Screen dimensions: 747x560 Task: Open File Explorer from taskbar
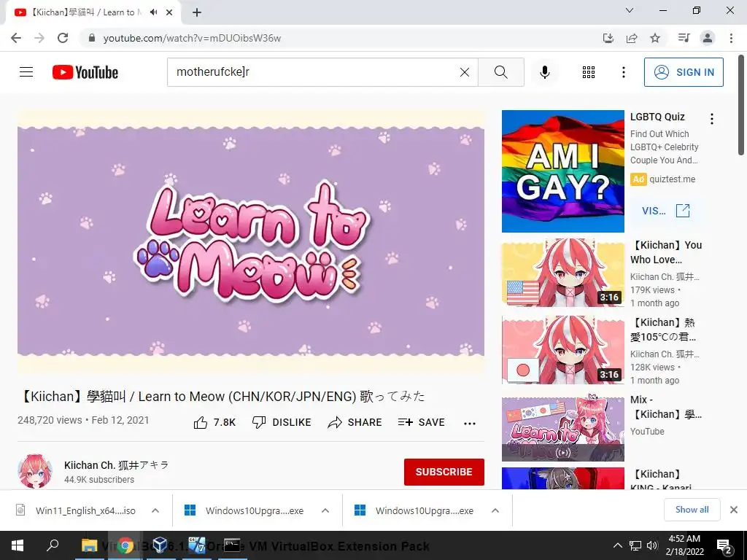tap(89, 545)
